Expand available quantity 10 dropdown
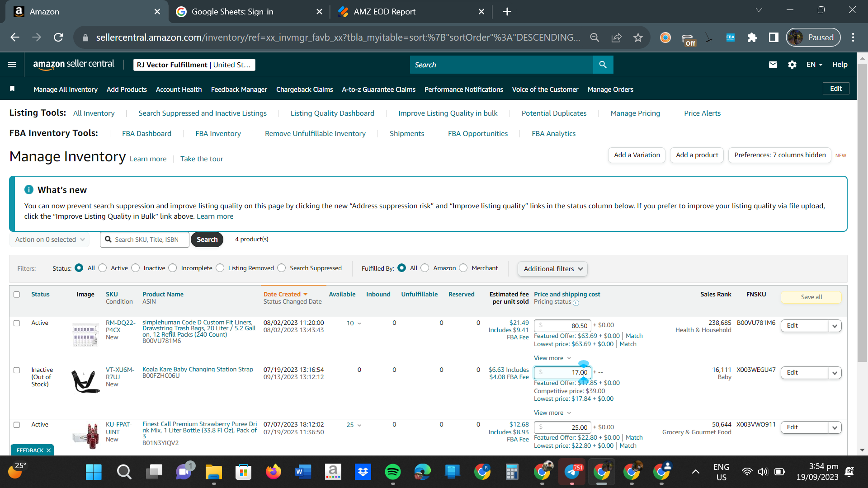This screenshot has height=488, width=868. [x=354, y=324]
